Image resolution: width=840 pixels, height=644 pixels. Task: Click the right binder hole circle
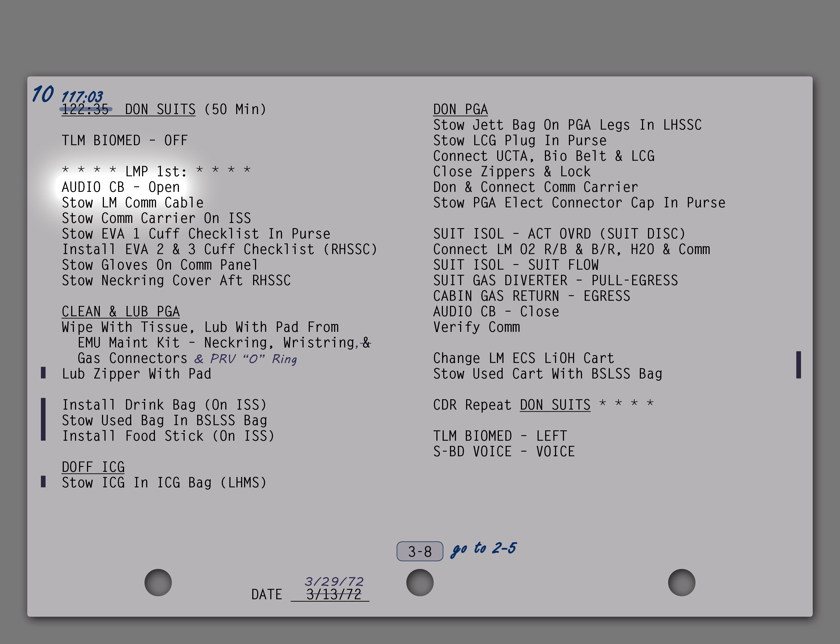(682, 582)
